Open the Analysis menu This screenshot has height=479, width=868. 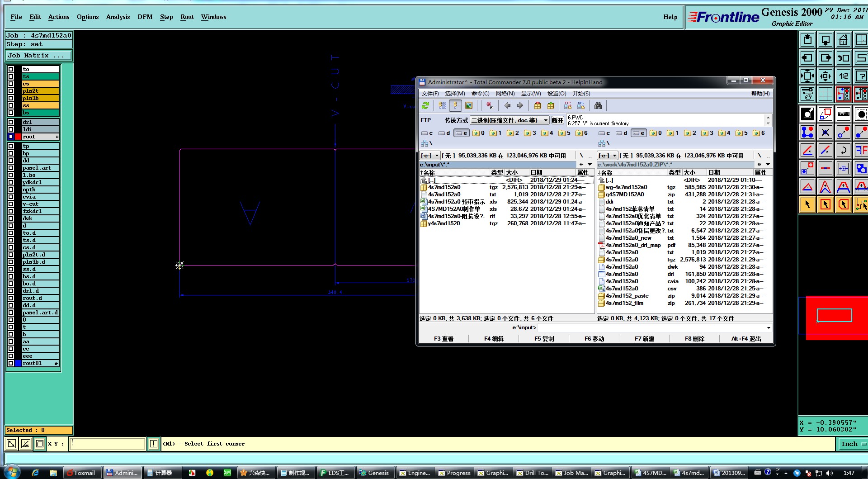coord(118,17)
